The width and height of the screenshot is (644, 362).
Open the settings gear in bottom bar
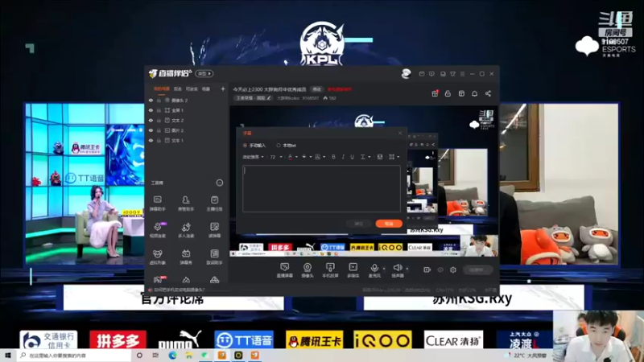point(453,269)
